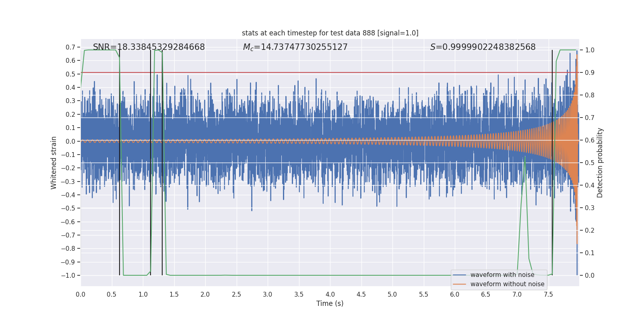Click the chirp mass Mc annotation
This screenshot has height=322, width=644.
(x=295, y=47)
